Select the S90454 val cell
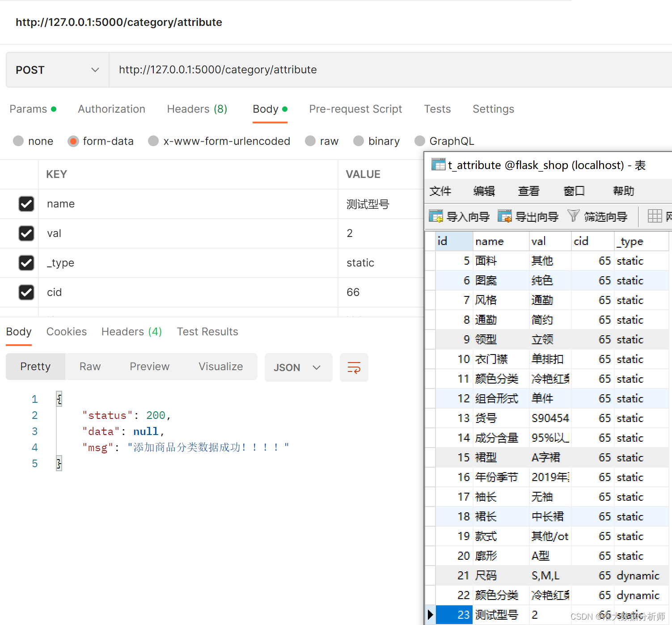 550,418
